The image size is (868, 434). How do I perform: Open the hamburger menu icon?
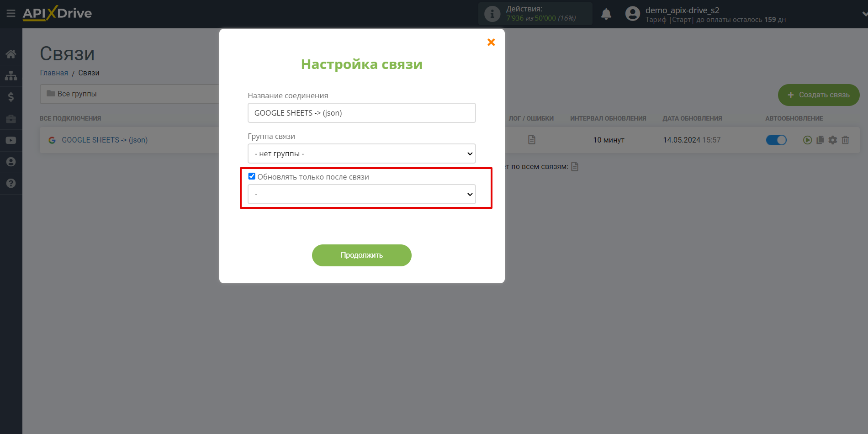(11, 14)
